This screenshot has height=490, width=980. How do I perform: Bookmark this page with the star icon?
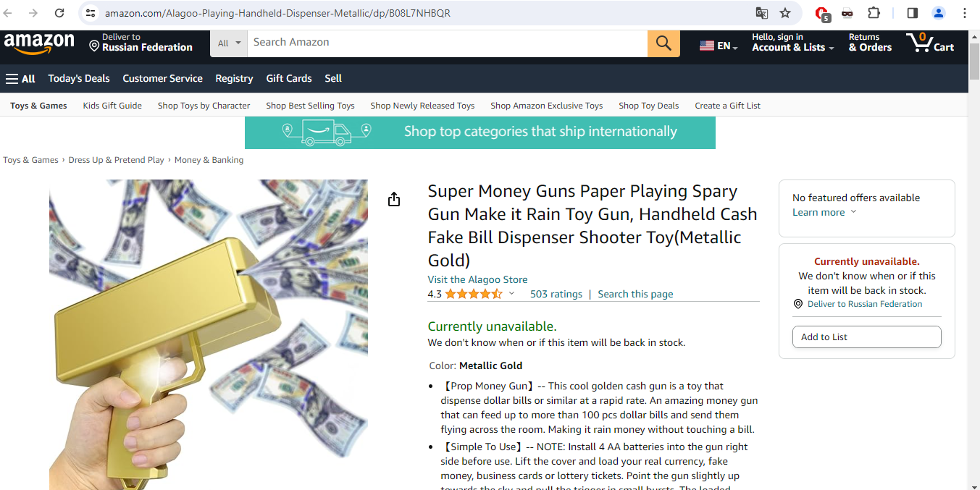(x=785, y=13)
